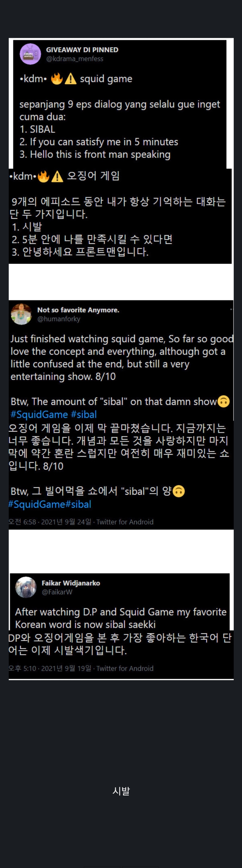Click "Twitter for Android" under the humanforky tweet
242x868 pixels.
point(125,522)
